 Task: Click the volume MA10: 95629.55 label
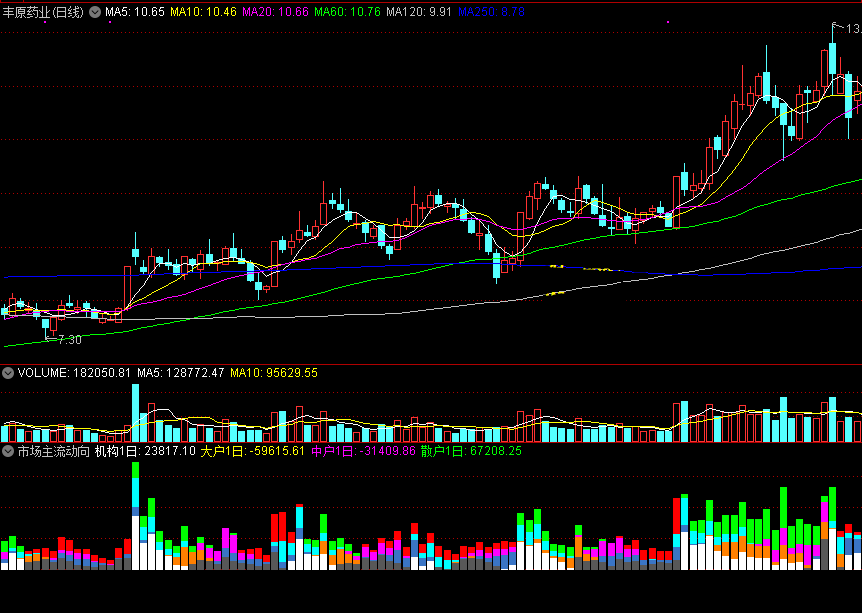(x=274, y=373)
